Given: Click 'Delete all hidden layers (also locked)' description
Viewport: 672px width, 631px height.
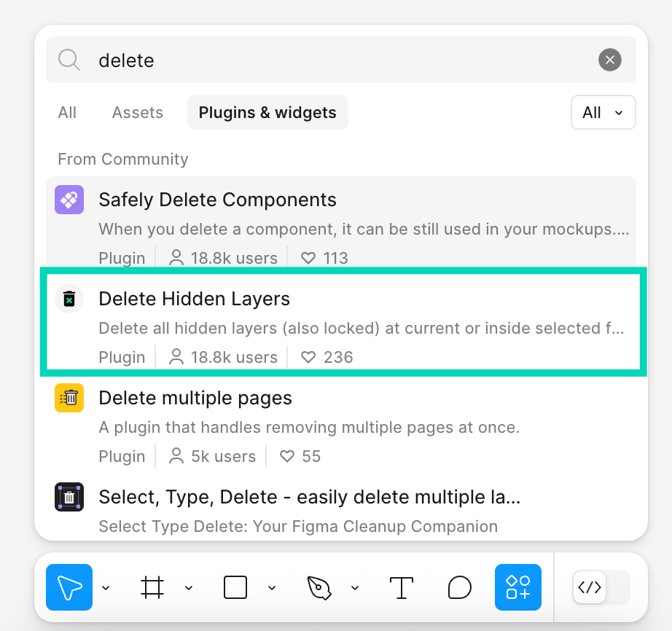Looking at the screenshot, I should (362, 328).
